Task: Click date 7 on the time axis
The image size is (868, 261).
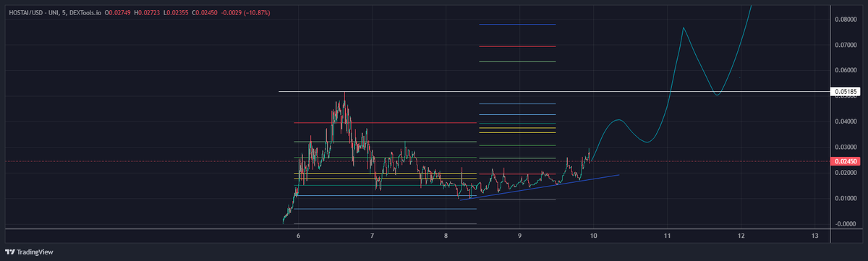Action: pyautogui.click(x=372, y=236)
